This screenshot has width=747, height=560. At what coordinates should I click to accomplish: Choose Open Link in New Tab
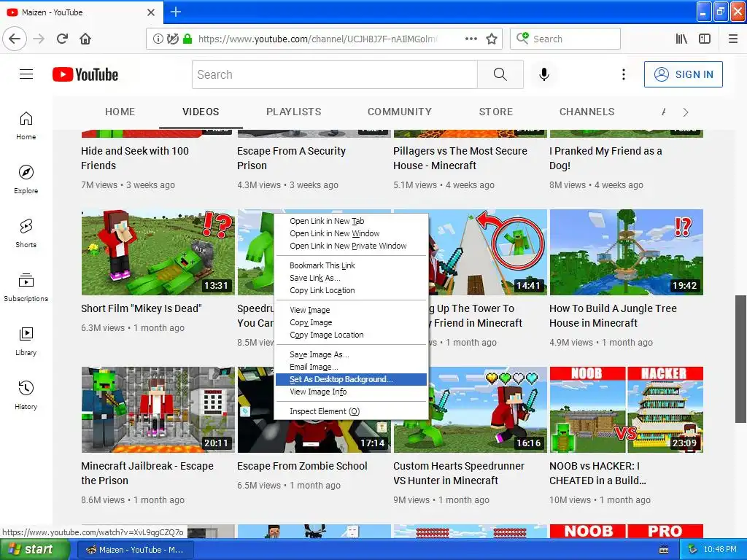pos(351,221)
